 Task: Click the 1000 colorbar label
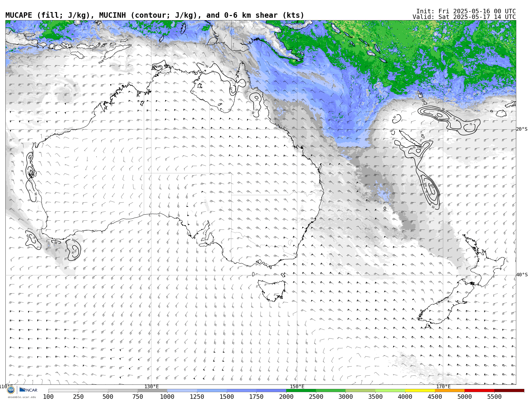pyautogui.click(x=167, y=397)
